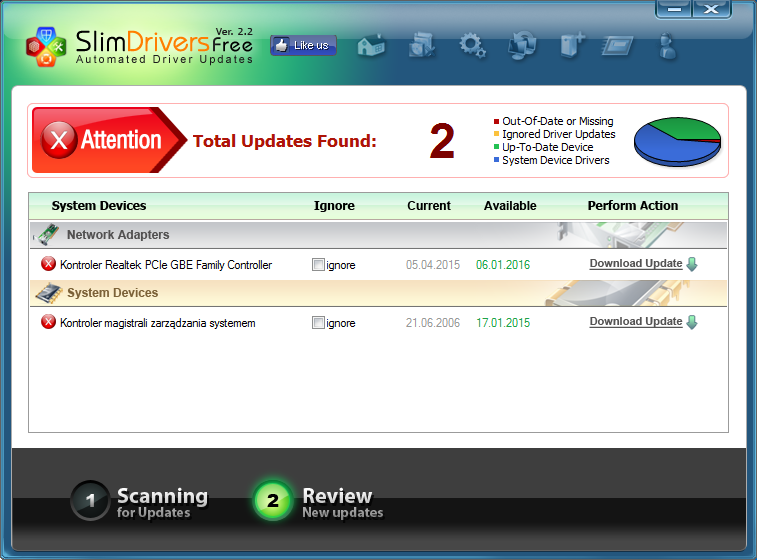
Task: Click the System Devices column header
Action: (98, 206)
